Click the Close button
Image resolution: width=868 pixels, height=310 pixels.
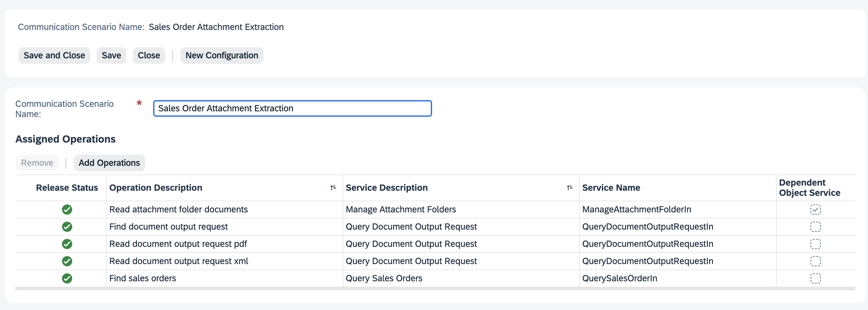(x=149, y=55)
